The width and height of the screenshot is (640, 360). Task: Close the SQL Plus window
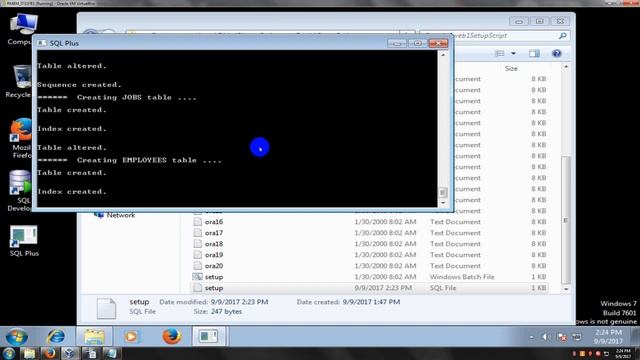(x=438, y=43)
